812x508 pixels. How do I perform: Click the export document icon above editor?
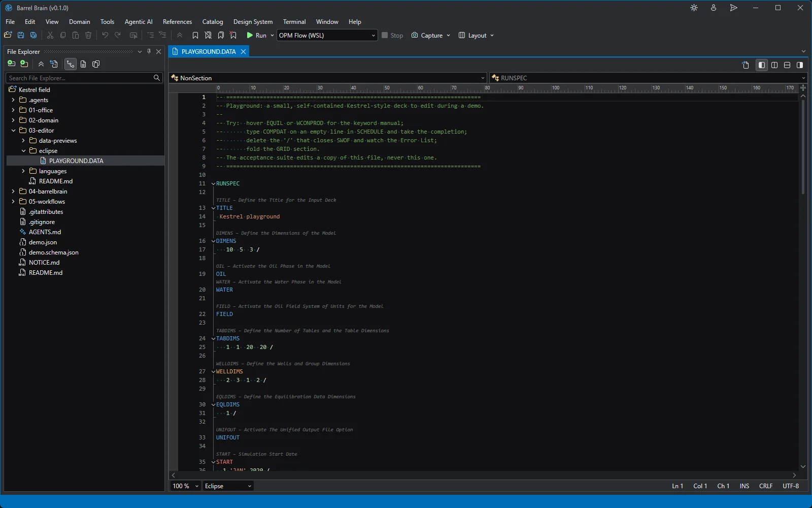click(746, 65)
